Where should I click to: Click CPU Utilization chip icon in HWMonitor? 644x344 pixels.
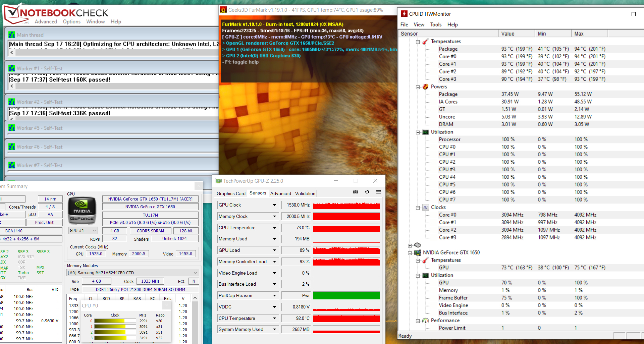click(x=425, y=132)
